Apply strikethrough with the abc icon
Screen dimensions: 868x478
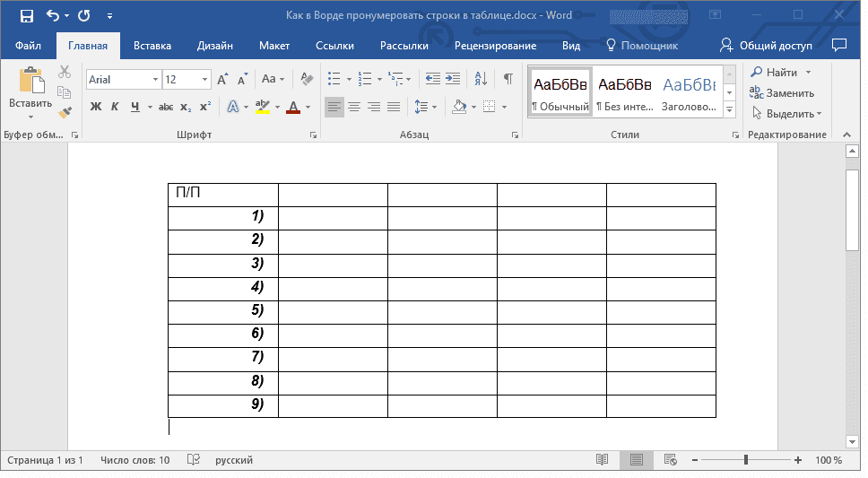[165, 107]
